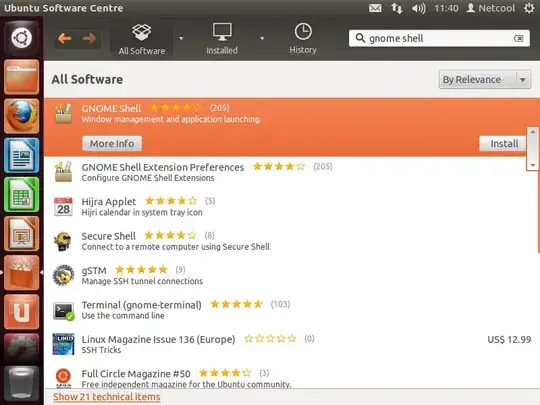Open the Netcool user menu
The image size is (540, 405).
point(491,8)
